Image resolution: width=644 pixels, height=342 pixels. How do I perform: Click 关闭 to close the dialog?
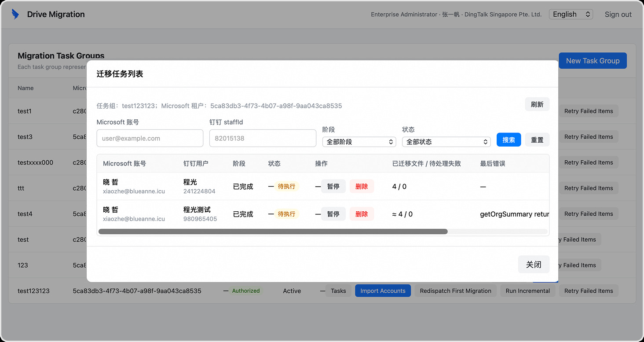click(534, 265)
